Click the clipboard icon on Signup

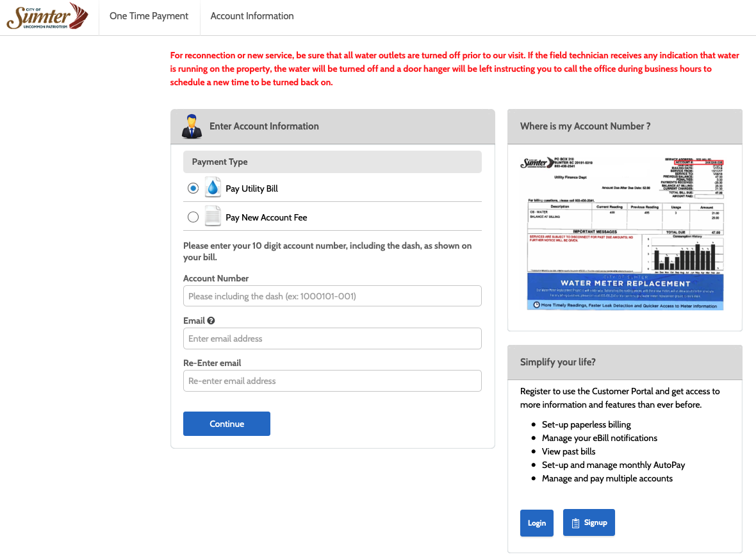[x=575, y=523]
